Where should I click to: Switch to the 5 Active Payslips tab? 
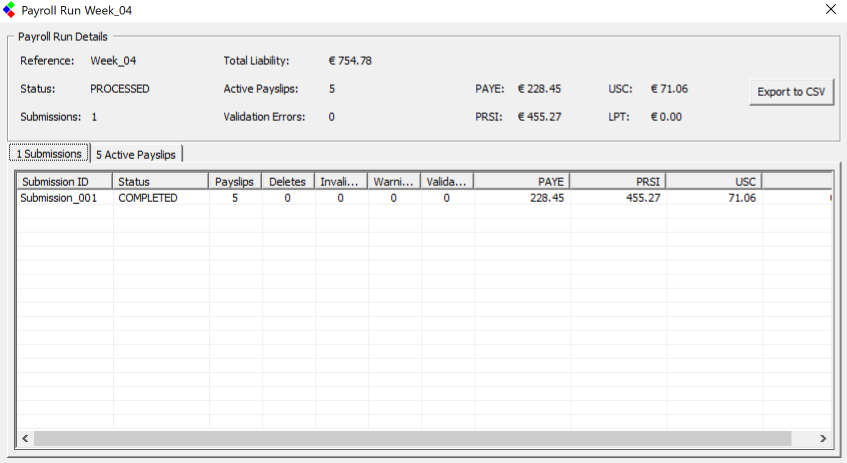[136, 154]
